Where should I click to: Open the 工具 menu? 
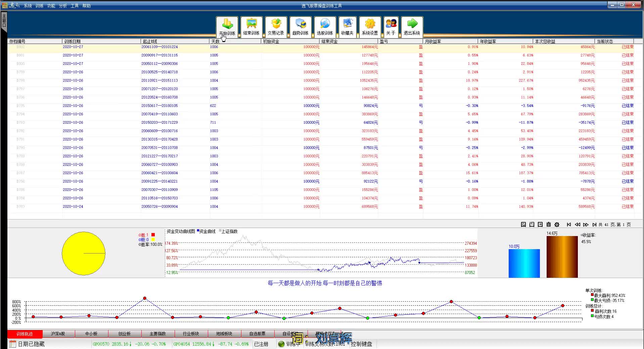pyautogui.click(x=75, y=6)
